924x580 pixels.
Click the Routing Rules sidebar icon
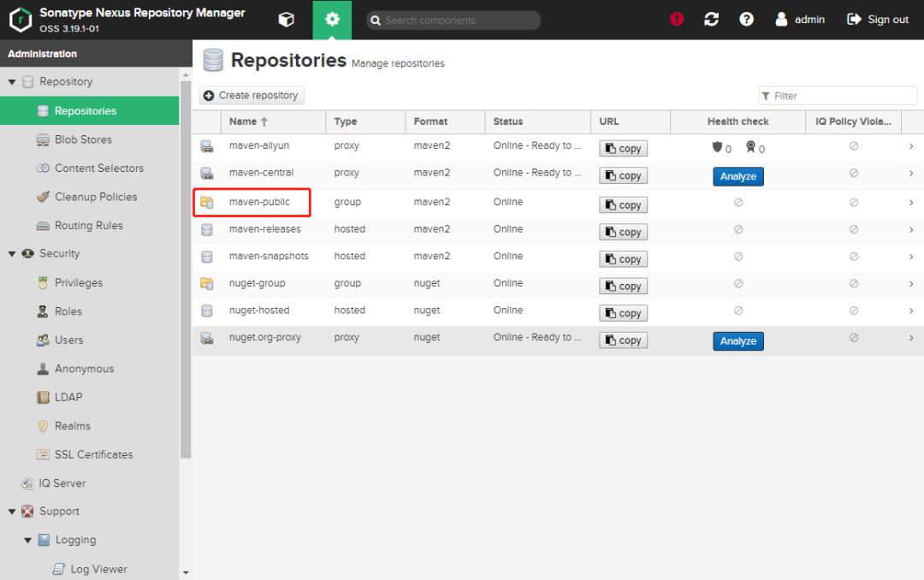click(43, 226)
